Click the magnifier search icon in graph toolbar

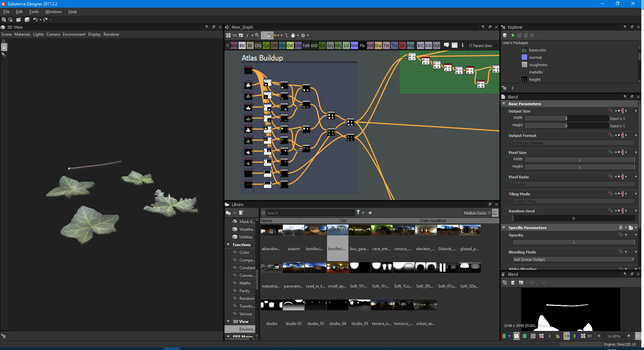coord(257,35)
